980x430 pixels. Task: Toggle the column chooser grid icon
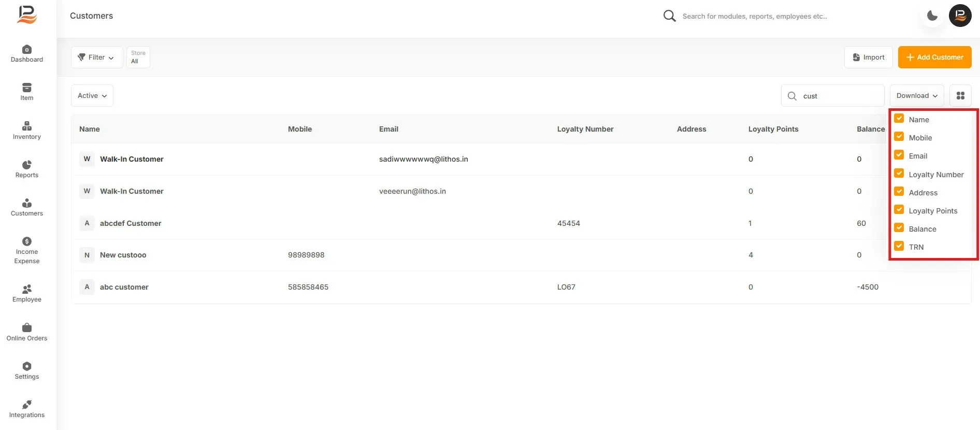(960, 96)
